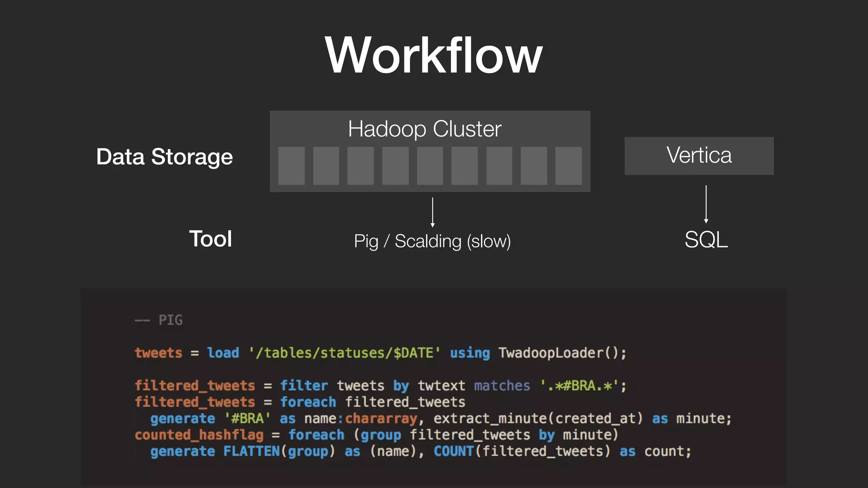Viewport: 868px width, 488px height.
Task: Select the 'using' keyword in code
Action: 470,353
